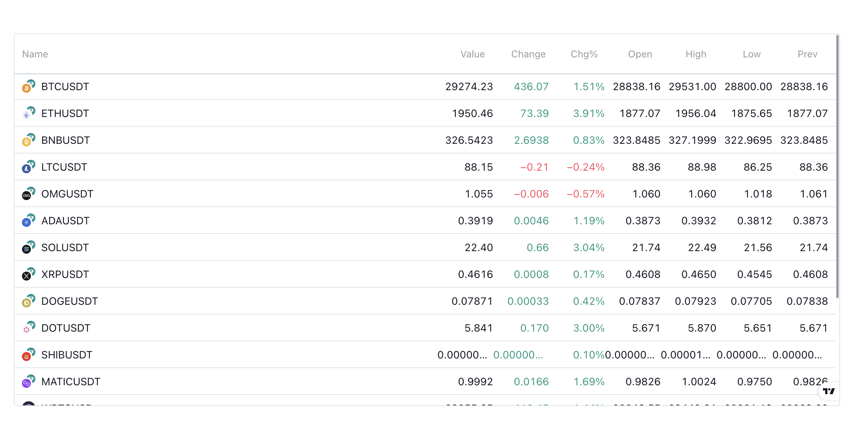Viewport: 868px width, 421px height.
Task: Sort by the Open column header
Action: (x=640, y=54)
